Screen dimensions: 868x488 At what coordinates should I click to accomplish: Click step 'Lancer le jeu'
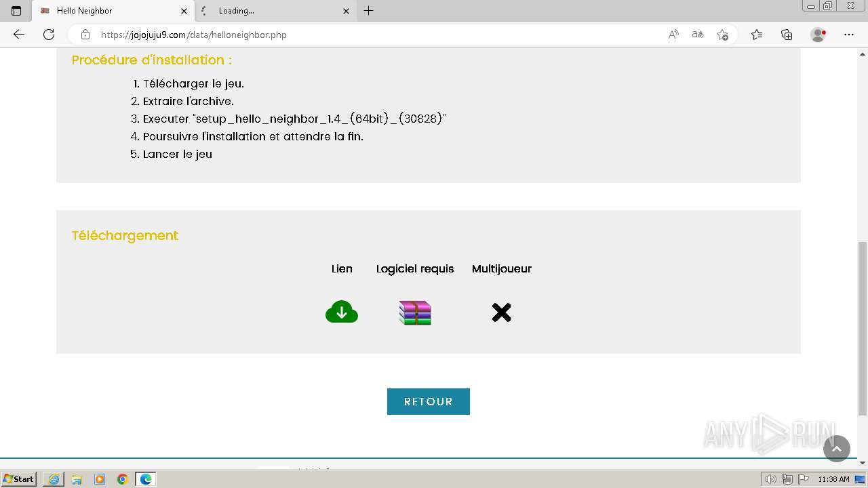178,155
